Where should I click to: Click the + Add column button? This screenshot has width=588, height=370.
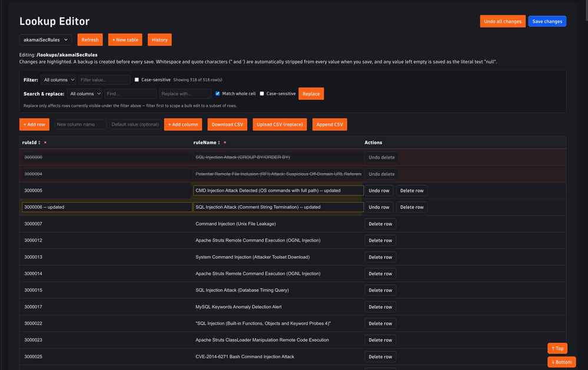[x=183, y=124]
